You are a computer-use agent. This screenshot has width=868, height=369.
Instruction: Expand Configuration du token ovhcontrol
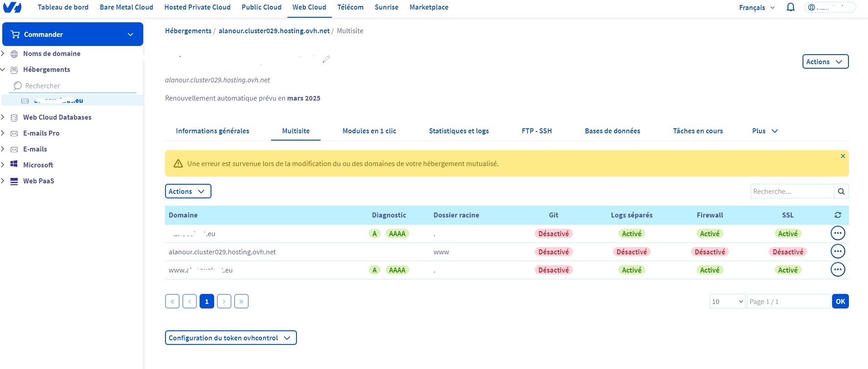click(x=231, y=338)
